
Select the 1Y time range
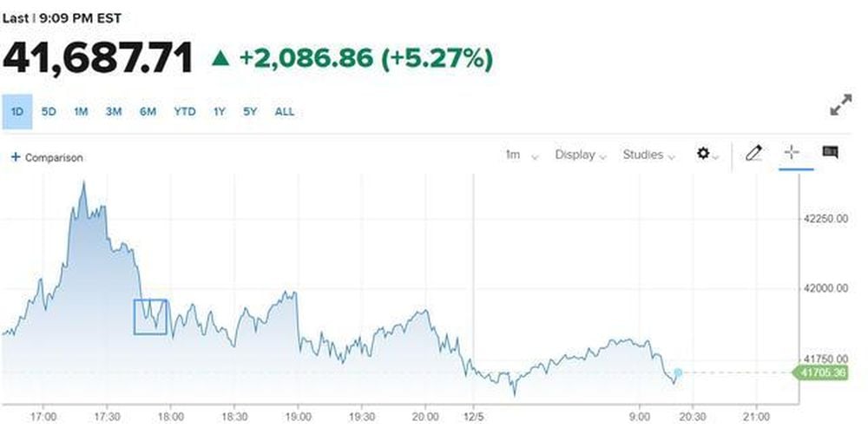(220, 112)
